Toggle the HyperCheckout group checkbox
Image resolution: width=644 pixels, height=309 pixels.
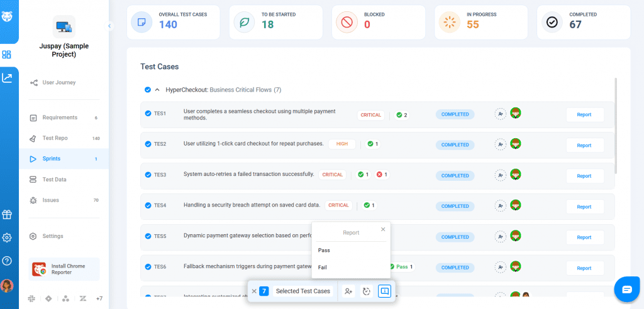(x=147, y=90)
